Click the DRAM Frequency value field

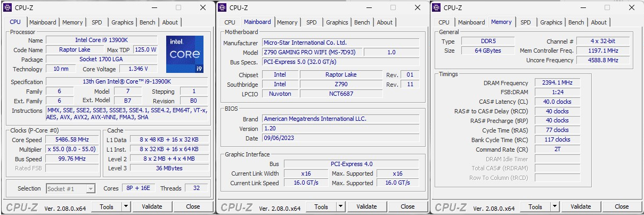557,83
